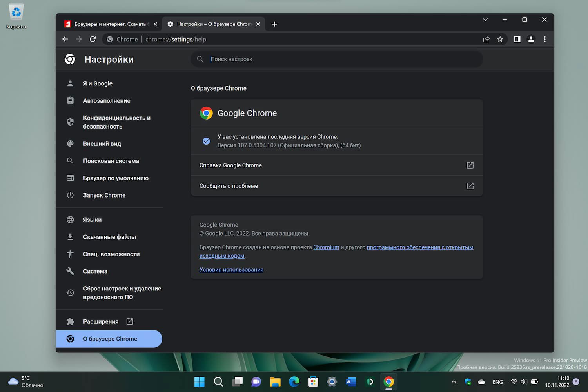Go to Скачанные файлы settings

(x=109, y=237)
